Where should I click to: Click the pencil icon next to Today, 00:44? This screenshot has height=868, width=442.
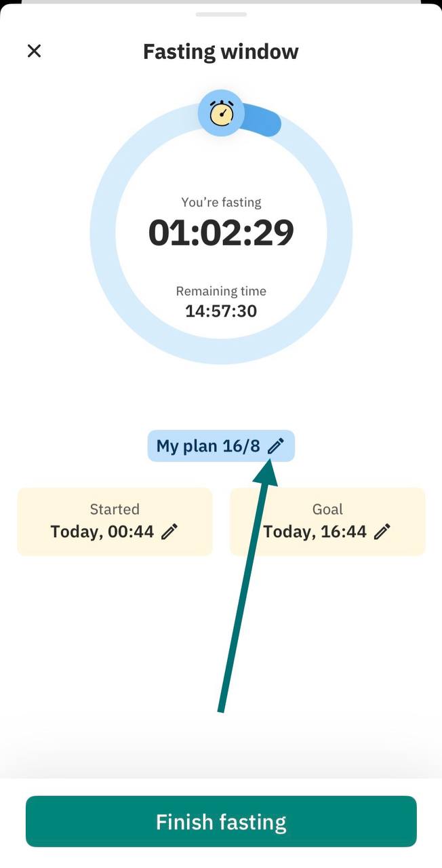[169, 532]
